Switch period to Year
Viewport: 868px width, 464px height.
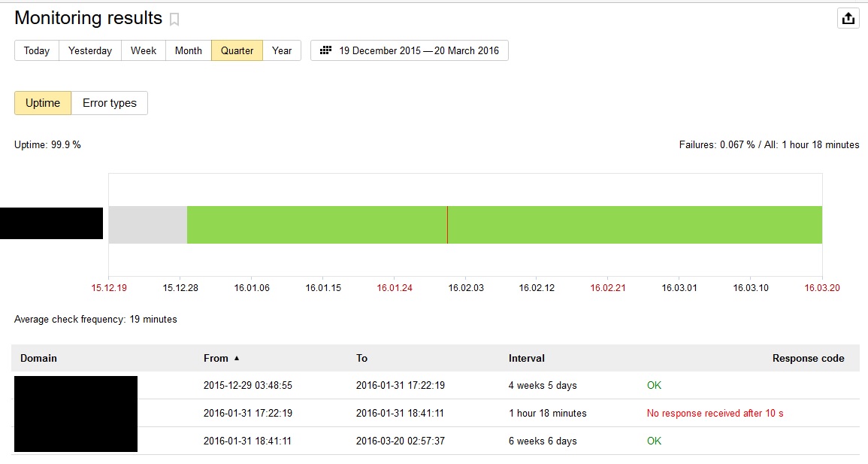coord(282,50)
